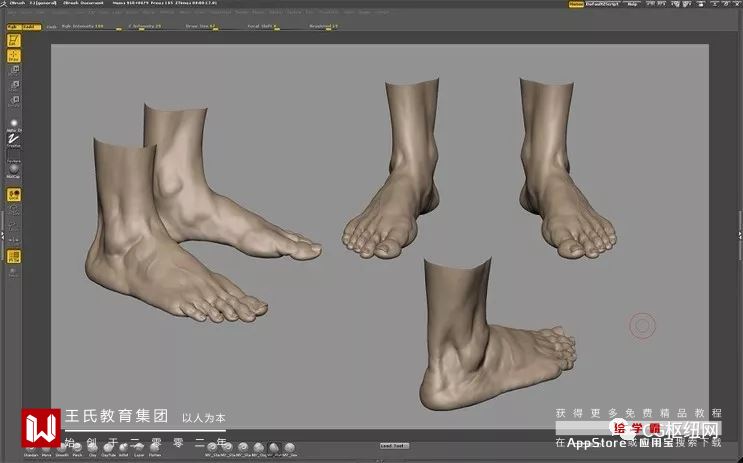Select the Layer brush
This screenshot has height=463, width=743.
tap(139, 450)
